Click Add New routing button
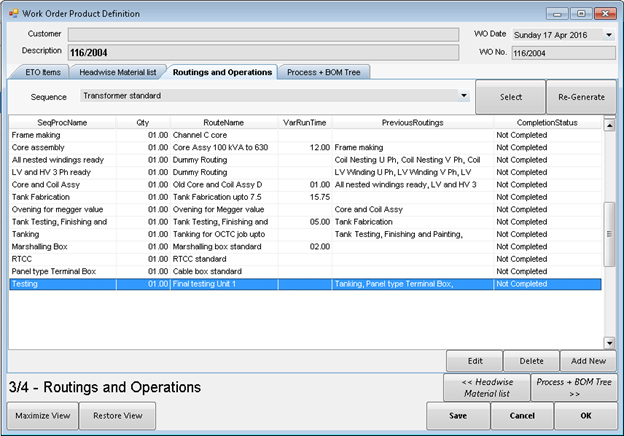Screen dimensions: 624x436 point(588,361)
